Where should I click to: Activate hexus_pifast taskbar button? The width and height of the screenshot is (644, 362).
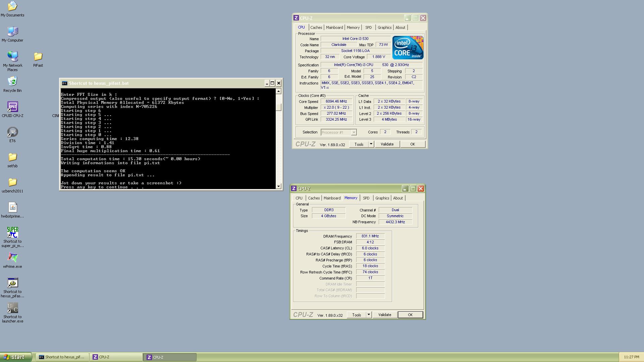62,357
